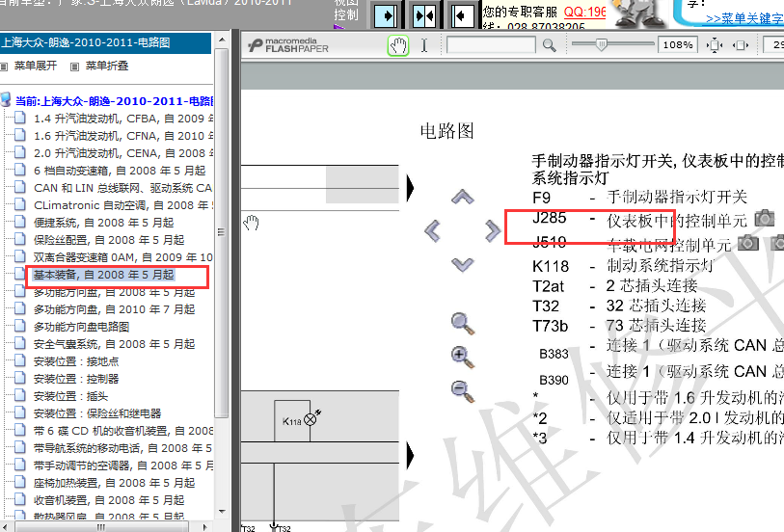Click the zoom slider handle
This screenshot has width=784, height=532.
click(x=602, y=45)
